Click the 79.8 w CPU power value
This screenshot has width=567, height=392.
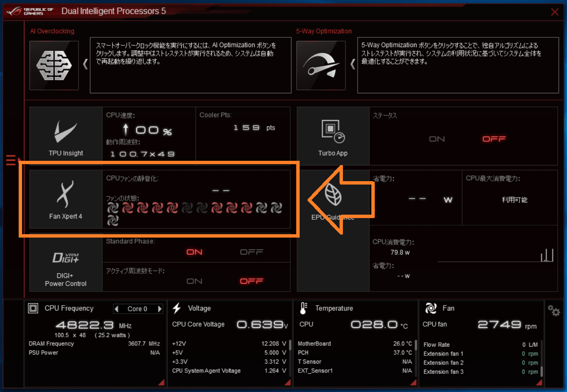coord(400,252)
